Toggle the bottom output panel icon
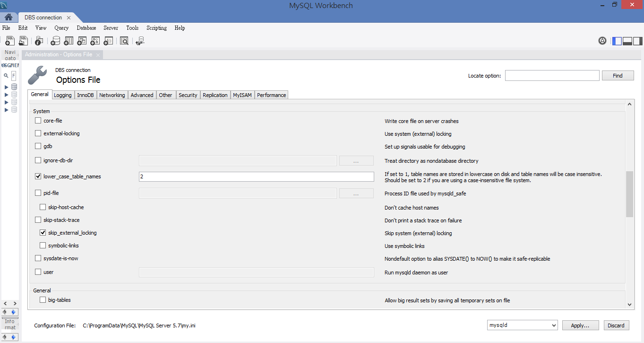The image size is (644, 343). 627,41
